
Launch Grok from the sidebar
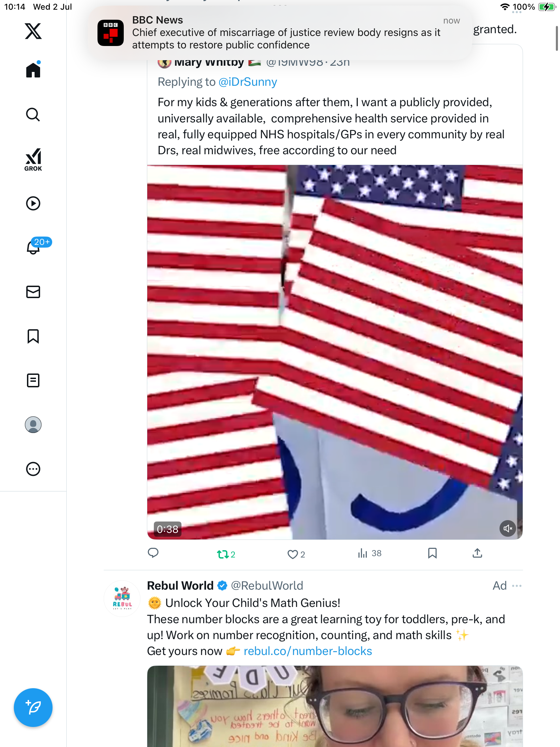(33, 160)
